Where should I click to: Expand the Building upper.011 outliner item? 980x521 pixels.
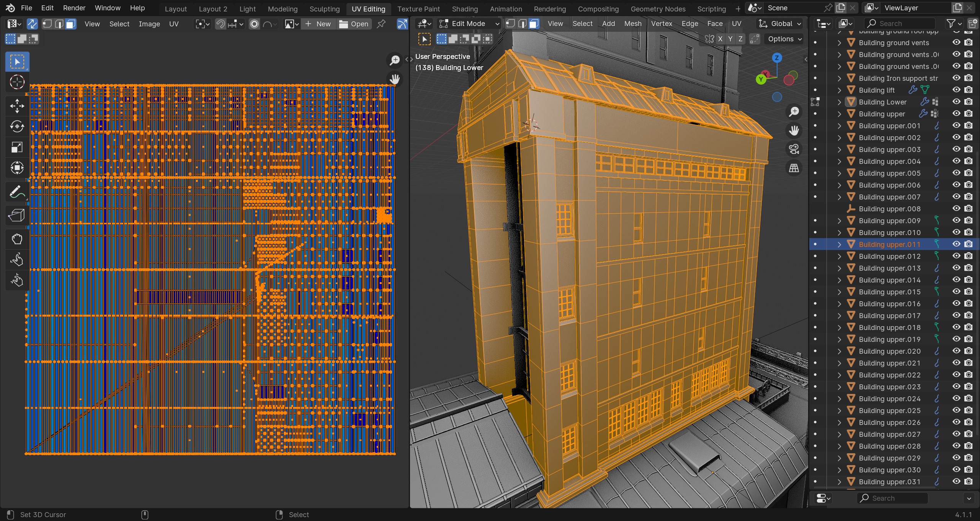(839, 244)
